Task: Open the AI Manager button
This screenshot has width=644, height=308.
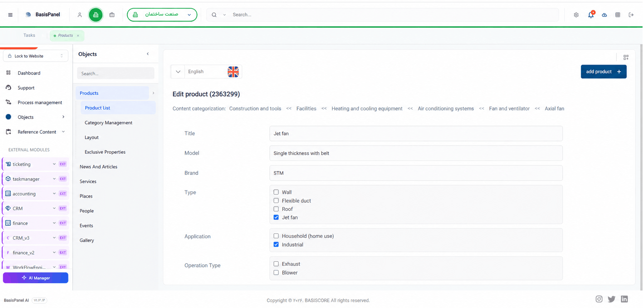Action: pyautogui.click(x=35, y=278)
